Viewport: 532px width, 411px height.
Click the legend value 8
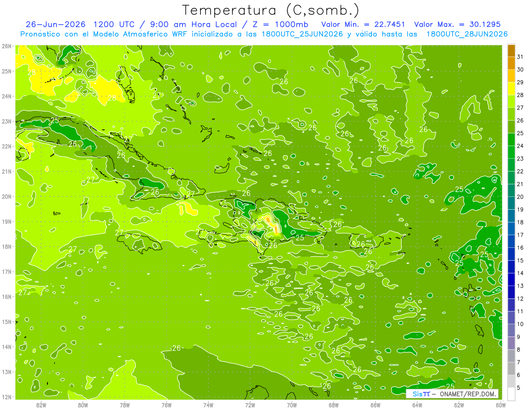(519, 349)
